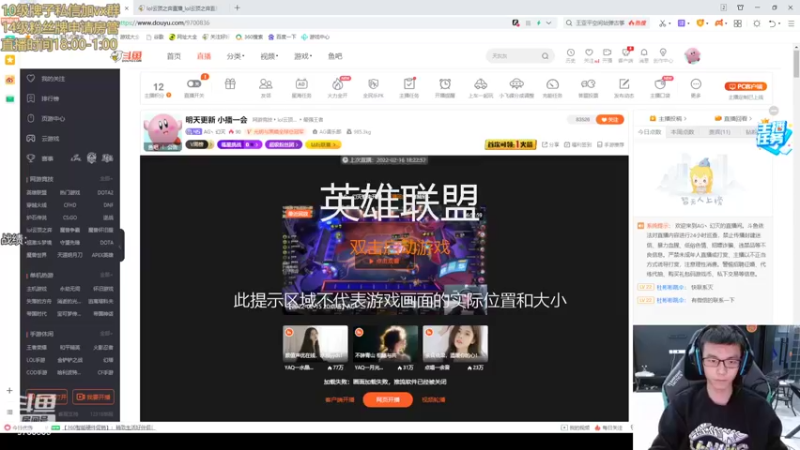
Task: Collapse the floating 主播任务 widget minus button
Action: point(773,111)
